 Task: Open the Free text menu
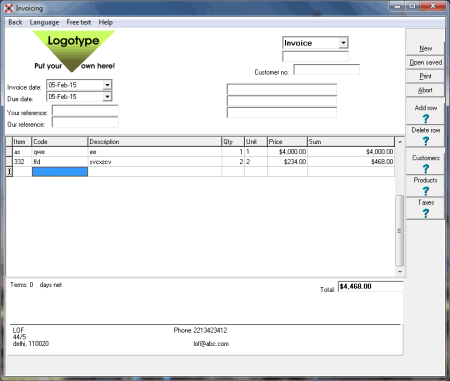tap(79, 22)
